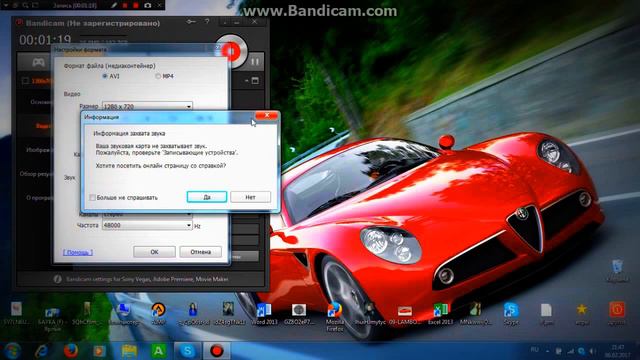This screenshot has height=360, width=640.
Task: Open the Видео section in Bandicam sidebar
Action: pyautogui.click(x=44, y=126)
